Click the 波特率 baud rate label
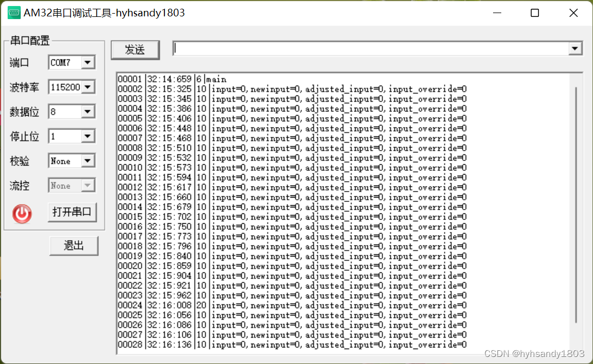Image resolution: width=593 pixels, height=364 pixels. (24, 87)
